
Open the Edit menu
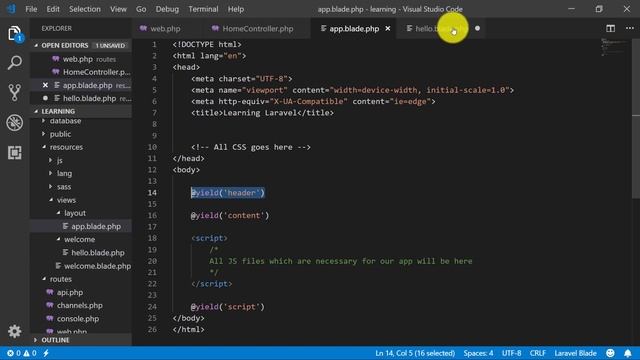pyautogui.click(x=53, y=9)
